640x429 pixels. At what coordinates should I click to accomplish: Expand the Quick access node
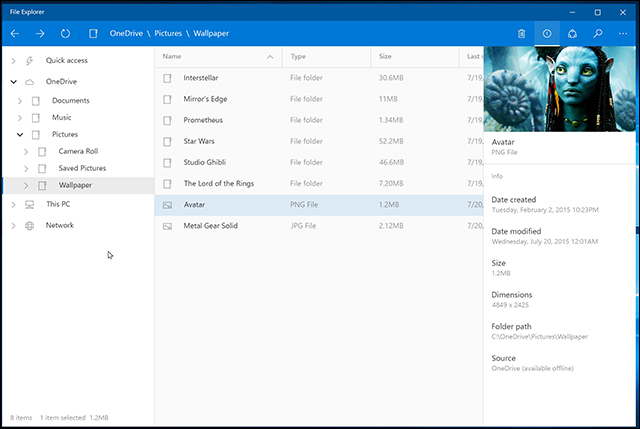click(x=13, y=61)
